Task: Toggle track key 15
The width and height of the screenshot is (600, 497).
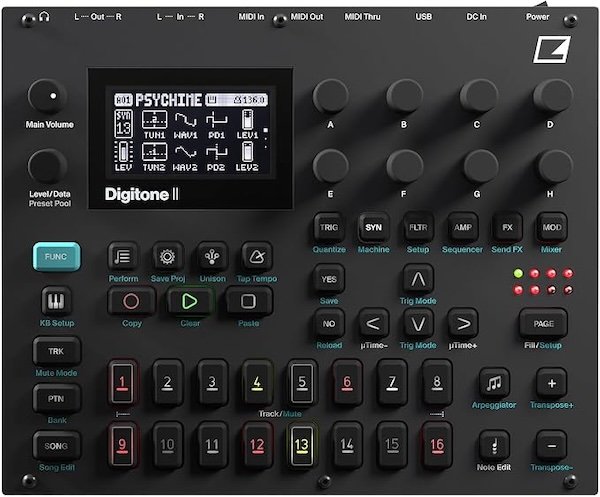Action: click(x=391, y=445)
